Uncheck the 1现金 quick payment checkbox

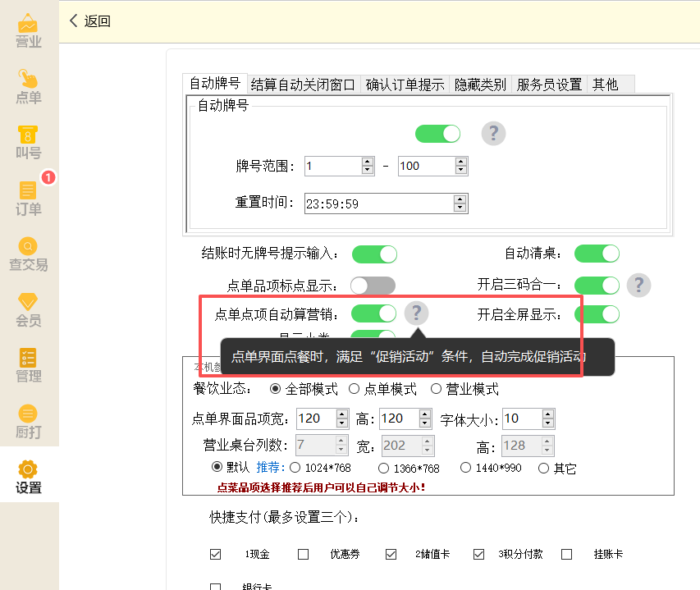tap(215, 554)
